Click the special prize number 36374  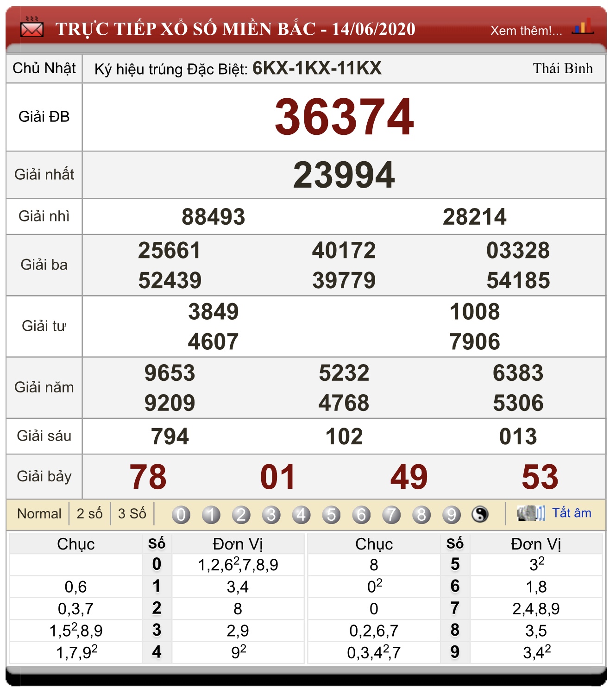344,117
